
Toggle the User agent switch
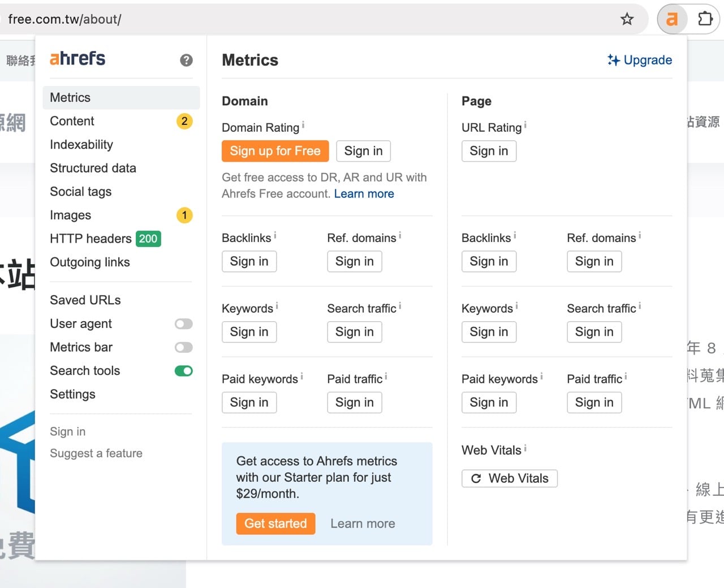184,324
